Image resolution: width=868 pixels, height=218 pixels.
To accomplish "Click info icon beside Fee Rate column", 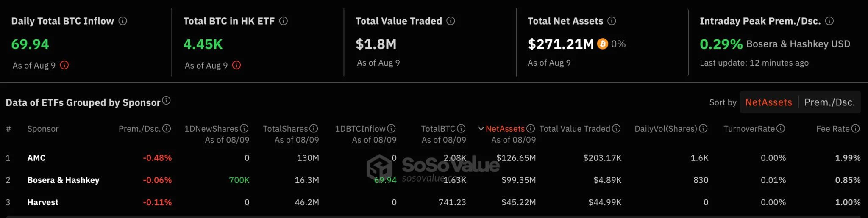I will coord(856,128).
